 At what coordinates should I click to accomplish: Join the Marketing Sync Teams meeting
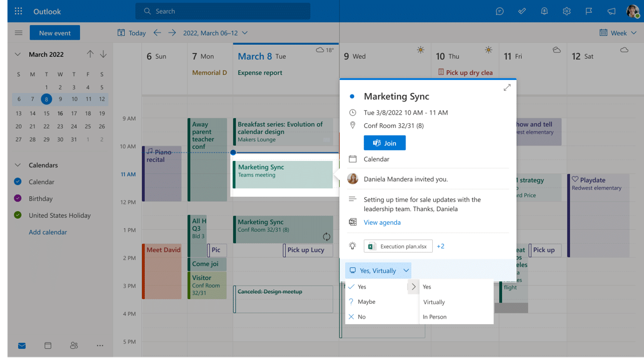point(384,143)
